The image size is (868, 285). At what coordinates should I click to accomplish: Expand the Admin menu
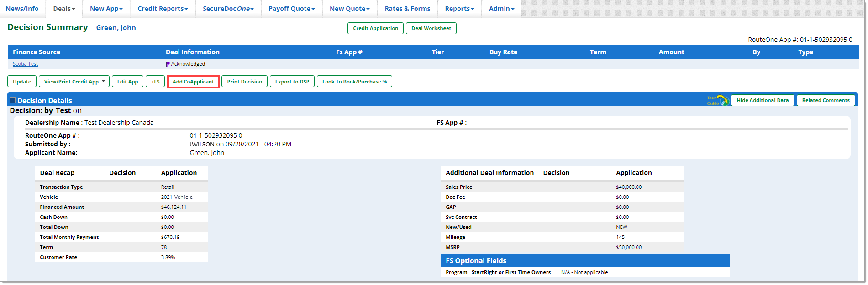pos(501,9)
